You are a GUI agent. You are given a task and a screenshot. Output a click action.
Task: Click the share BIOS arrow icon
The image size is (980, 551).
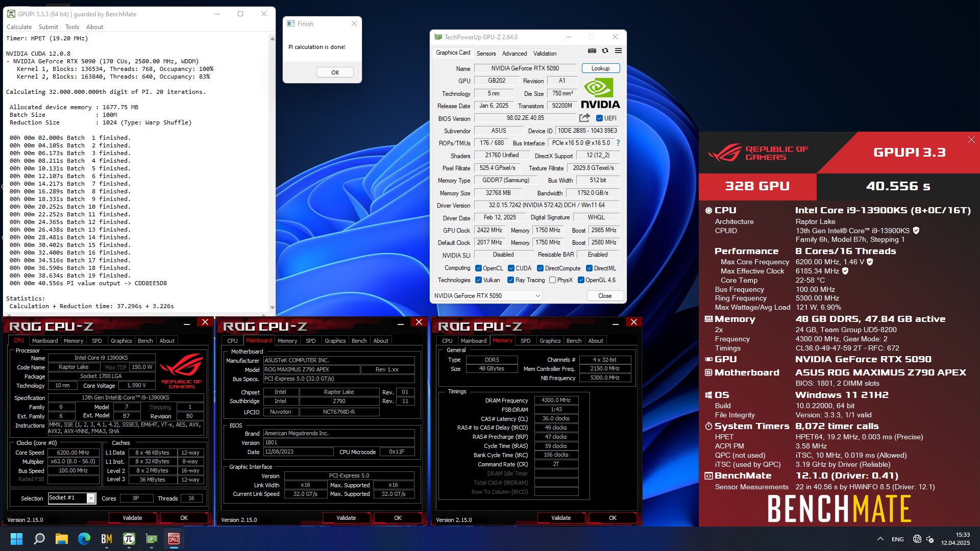(x=584, y=118)
